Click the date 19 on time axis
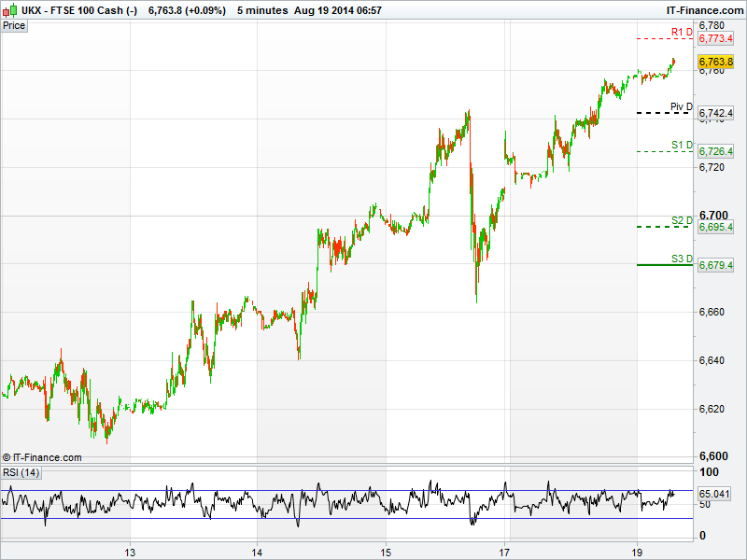747x560 pixels. coord(637,551)
